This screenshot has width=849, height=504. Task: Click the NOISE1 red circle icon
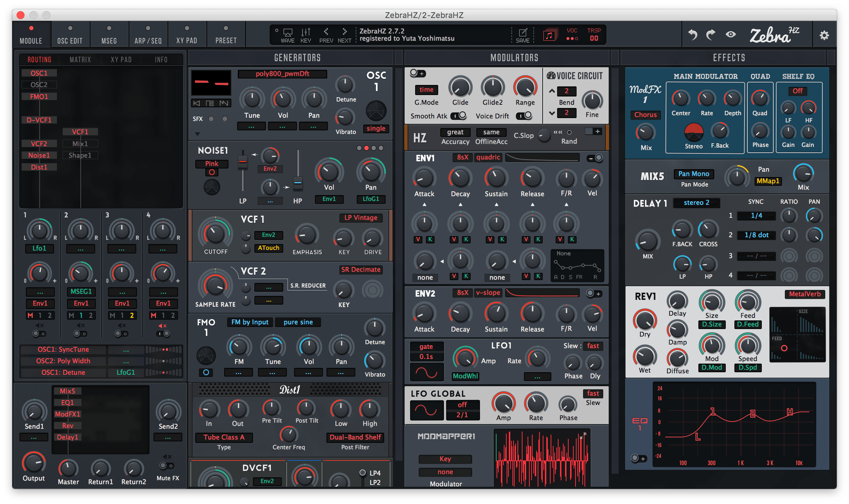212,172
